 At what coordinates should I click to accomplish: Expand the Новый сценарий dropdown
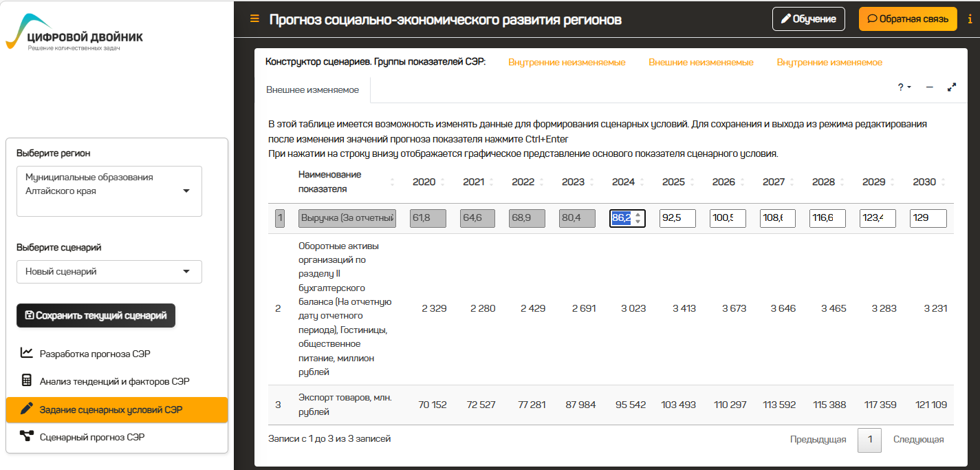[109, 272]
